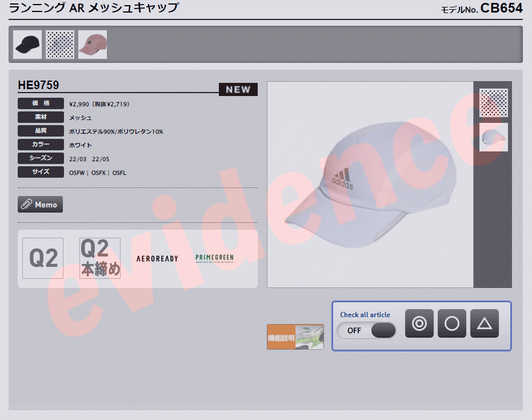
Task: Mark article with double circle rating
Action: pyautogui.click(x=419, y=323)
